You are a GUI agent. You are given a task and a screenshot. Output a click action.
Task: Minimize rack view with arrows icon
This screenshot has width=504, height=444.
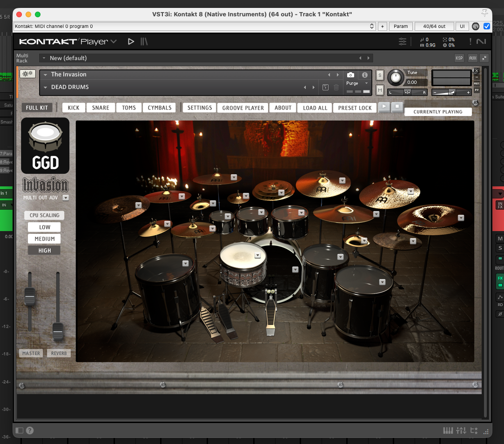(x=484, y=58)
